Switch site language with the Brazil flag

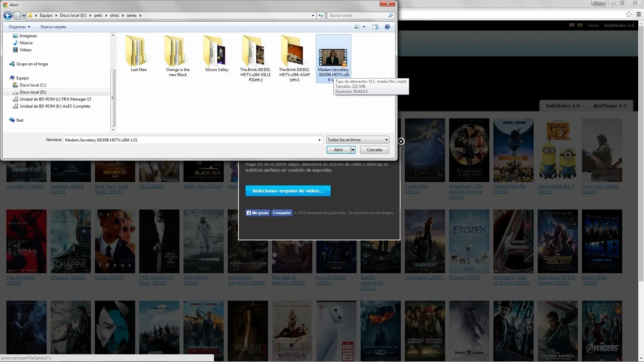[580, 25]
